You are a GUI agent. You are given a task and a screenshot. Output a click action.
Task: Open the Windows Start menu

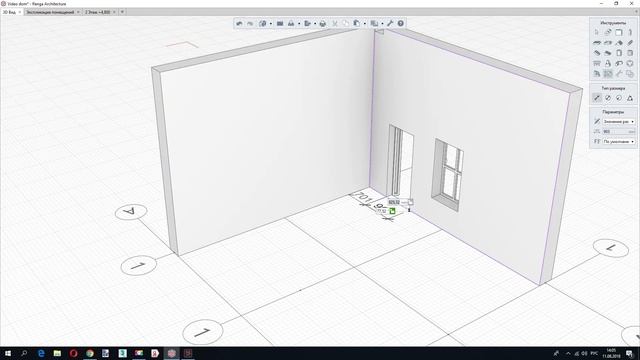8,353
